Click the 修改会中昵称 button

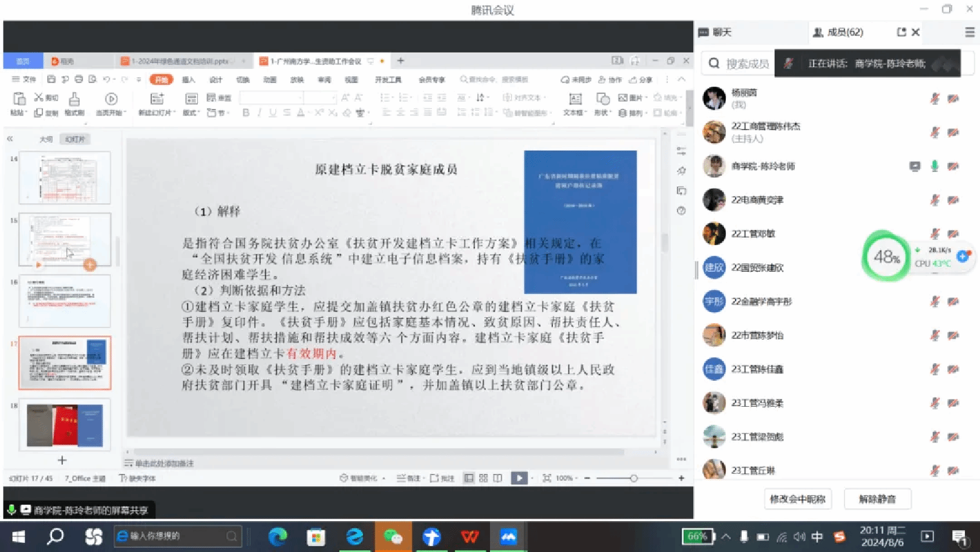[x=797, y=499]
